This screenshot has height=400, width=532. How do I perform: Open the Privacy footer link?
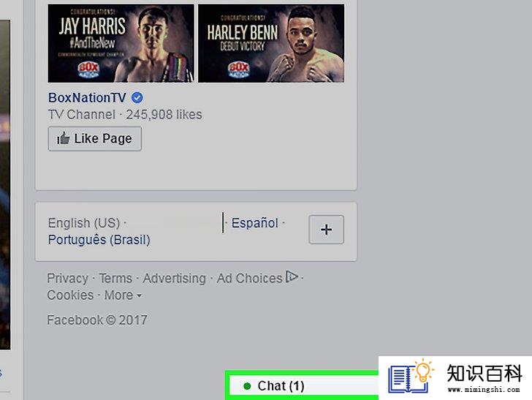point(67,279)
